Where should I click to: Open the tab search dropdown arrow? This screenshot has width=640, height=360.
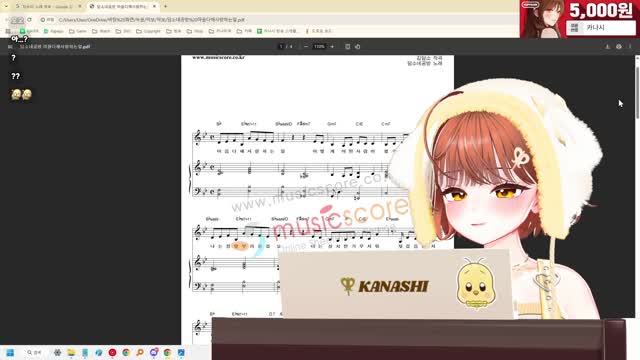click(x=6, y=6)
